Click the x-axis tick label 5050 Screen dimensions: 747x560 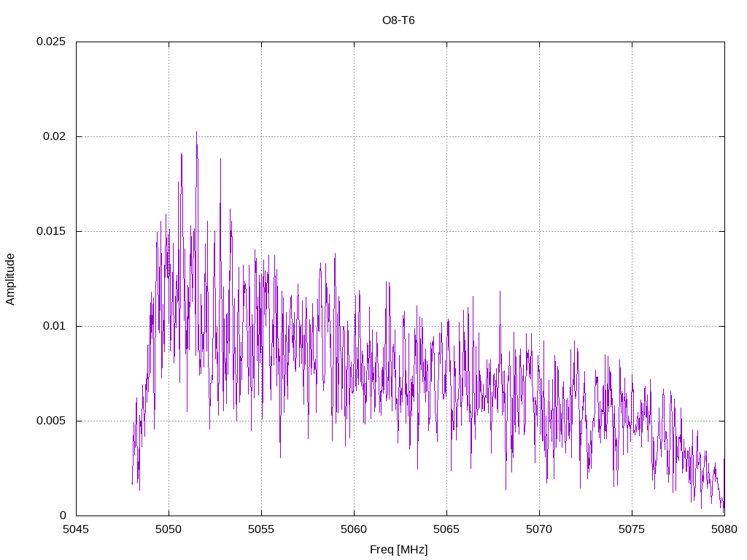coord(169,529)
